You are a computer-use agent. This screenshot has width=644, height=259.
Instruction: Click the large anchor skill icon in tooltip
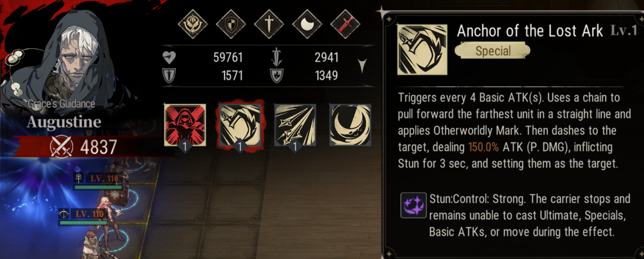[422, 50]
